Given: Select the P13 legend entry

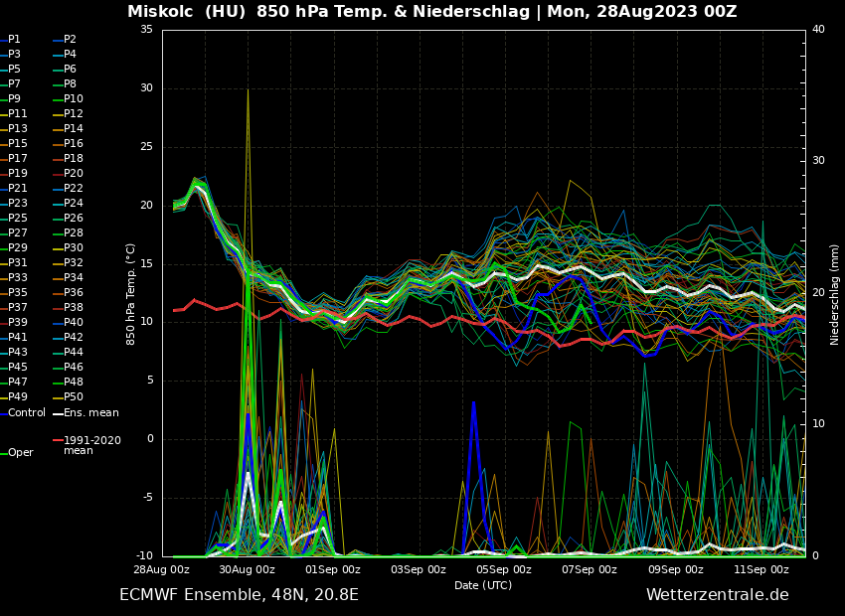Looking at the screenshot, I should (x=18, y=129).
